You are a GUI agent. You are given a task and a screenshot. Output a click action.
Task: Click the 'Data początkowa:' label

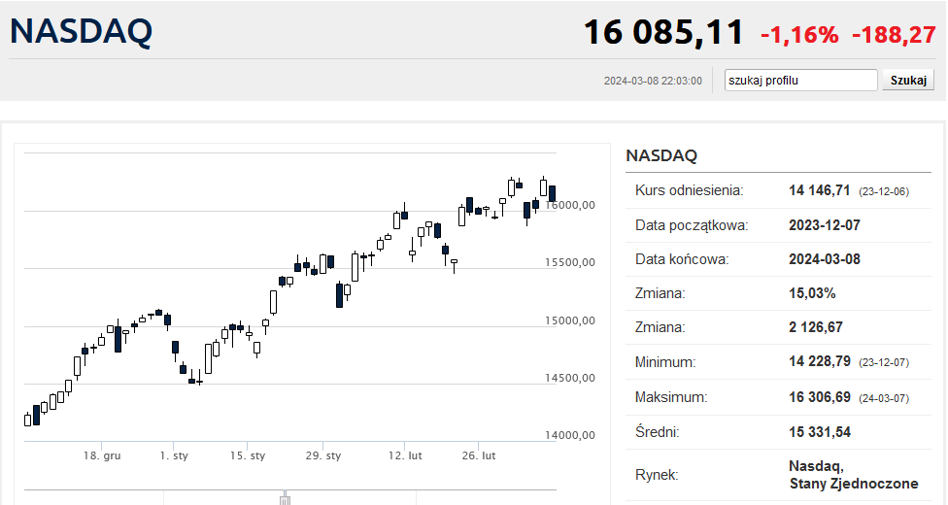point(691,226)
